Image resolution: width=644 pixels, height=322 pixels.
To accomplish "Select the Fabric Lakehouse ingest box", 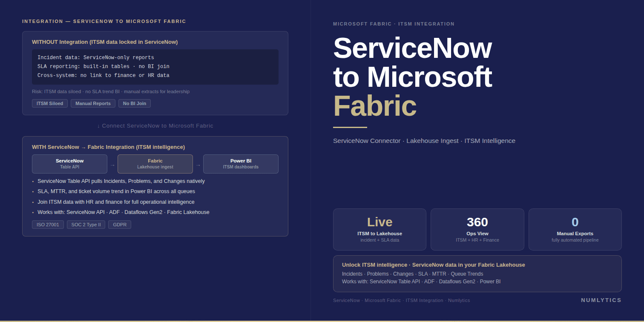I will point(155,164).
